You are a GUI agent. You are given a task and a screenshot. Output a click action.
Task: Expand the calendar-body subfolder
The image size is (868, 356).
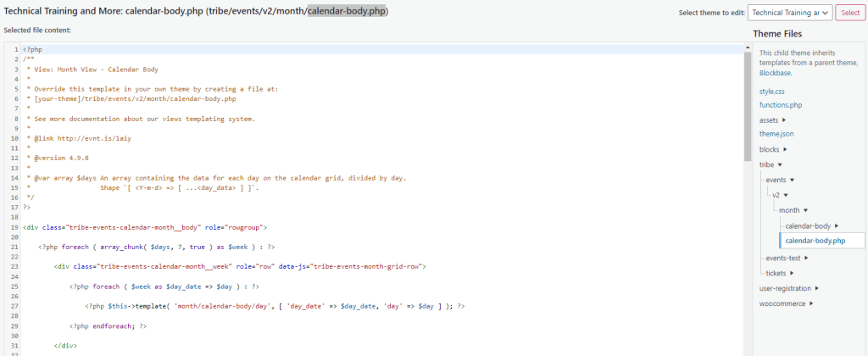click(x=812, y=225)
